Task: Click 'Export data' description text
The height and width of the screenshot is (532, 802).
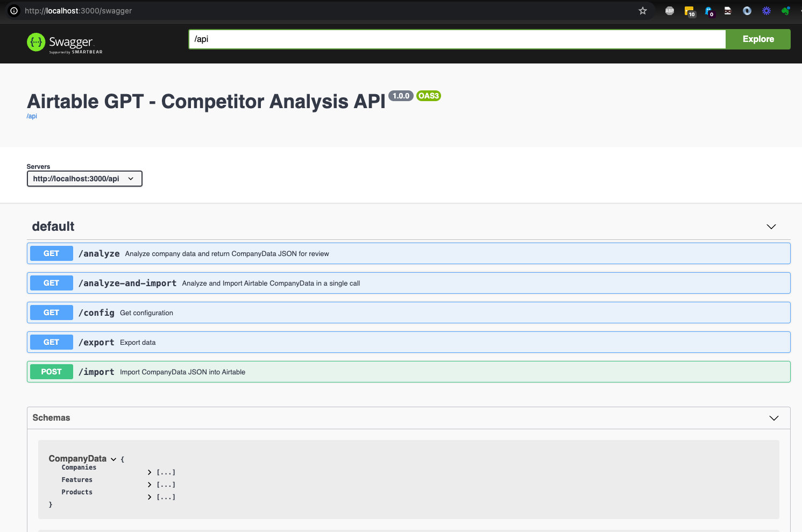Action: [138, 343]
